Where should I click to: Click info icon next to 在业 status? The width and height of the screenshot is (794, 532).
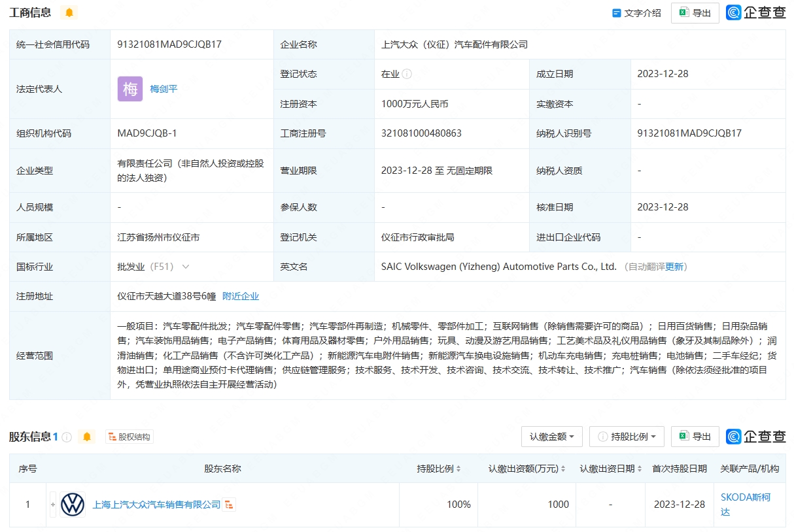tap(407, 74)
